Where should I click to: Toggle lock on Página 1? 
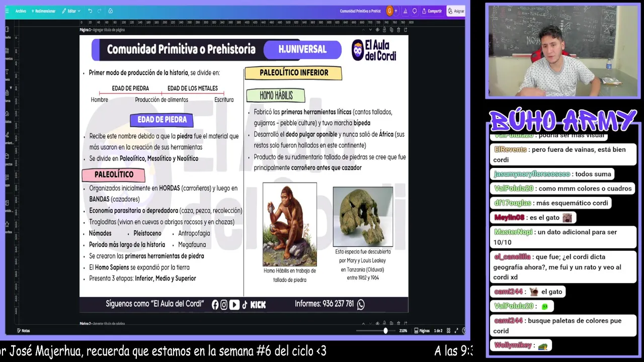coord(384,30)
